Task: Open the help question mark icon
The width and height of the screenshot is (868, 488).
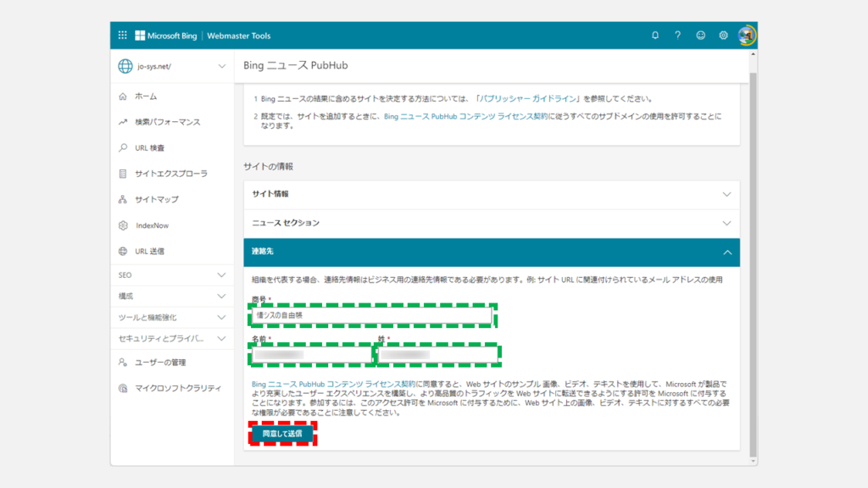Action: point(677,36)
